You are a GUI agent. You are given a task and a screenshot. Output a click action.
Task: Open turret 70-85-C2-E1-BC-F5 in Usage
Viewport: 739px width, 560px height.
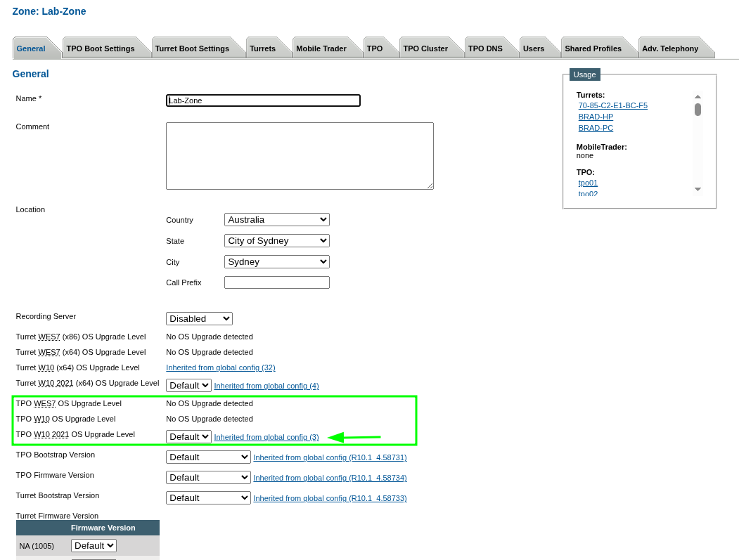pyautogui.click(x=612, y=105)
